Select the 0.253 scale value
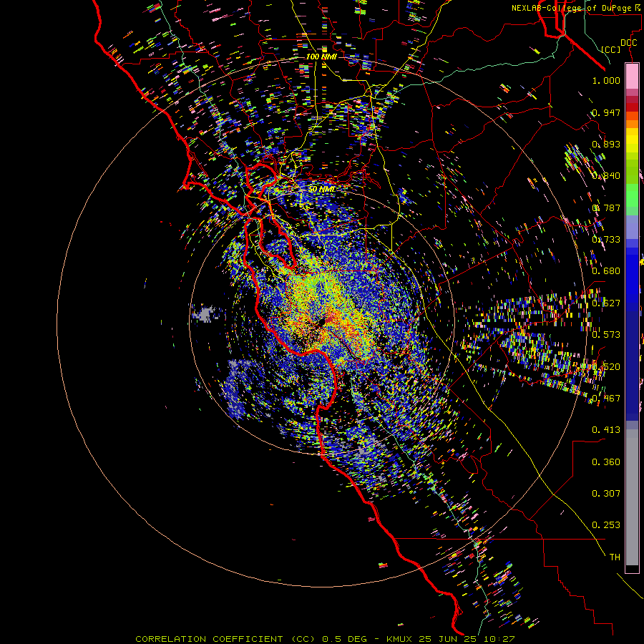The image size is (644, 644). coord(606,525)
